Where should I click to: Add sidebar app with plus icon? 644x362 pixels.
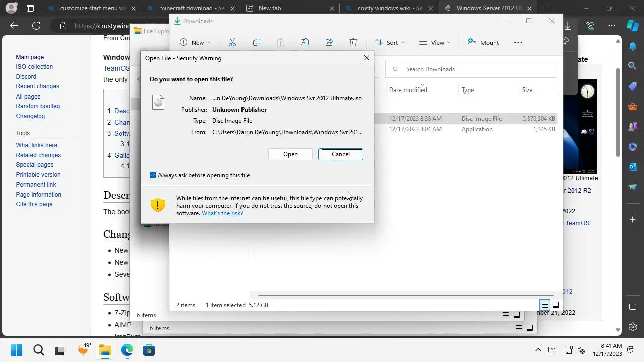[633, 220]
